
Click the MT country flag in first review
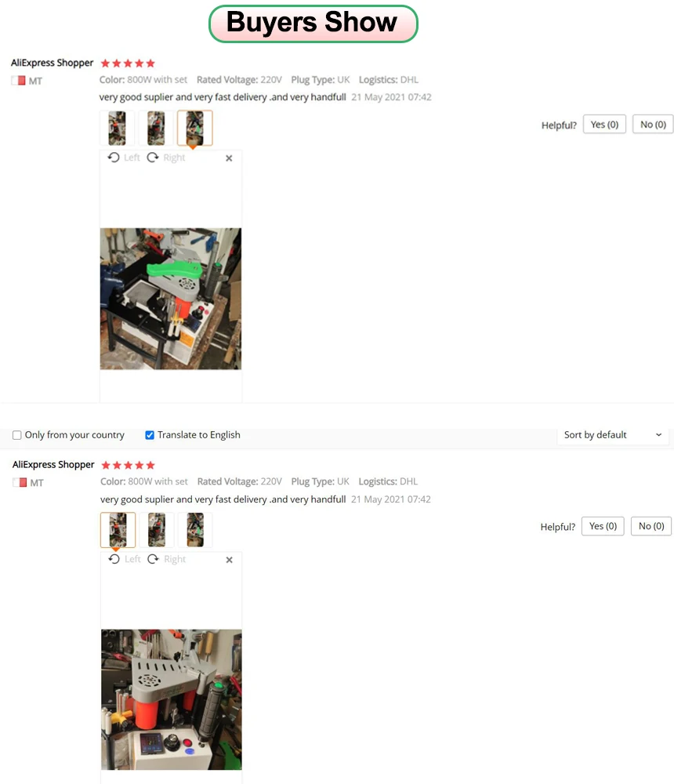tap(19, 81)
